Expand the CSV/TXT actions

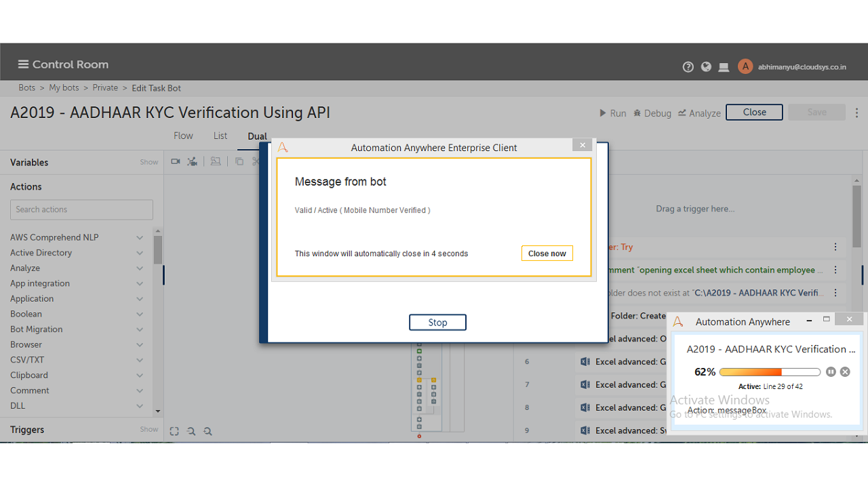[x=140, y=360]
